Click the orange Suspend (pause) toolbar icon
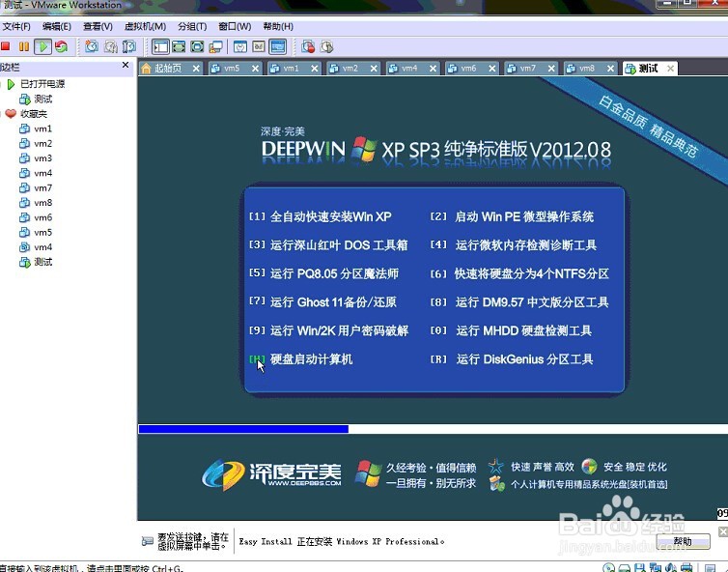728x572 pixels. pyautogui.click(x=24, y=46)
